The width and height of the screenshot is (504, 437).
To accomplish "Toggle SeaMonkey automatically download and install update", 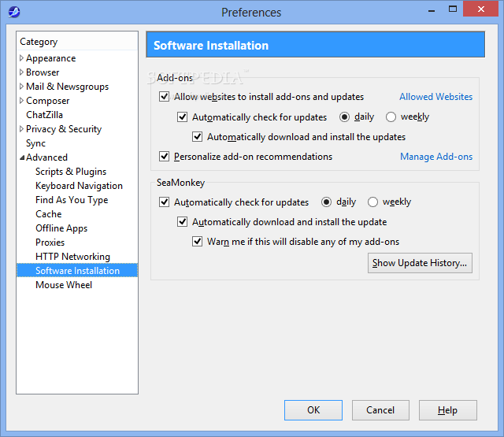I will click(182, 222).
